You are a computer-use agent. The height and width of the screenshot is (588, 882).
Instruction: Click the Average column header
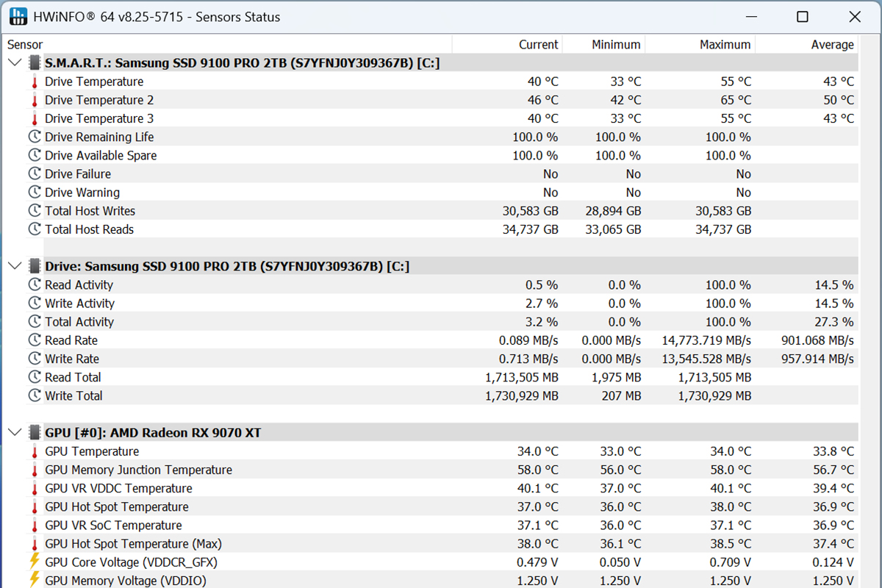[832, 45]
